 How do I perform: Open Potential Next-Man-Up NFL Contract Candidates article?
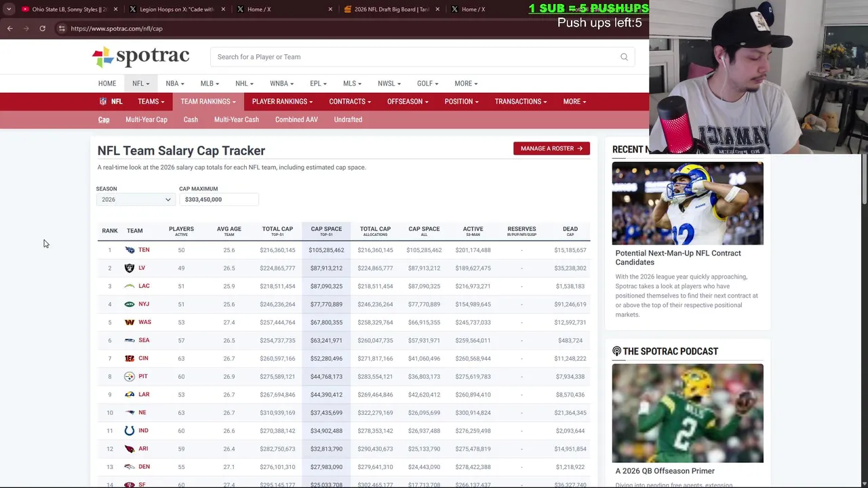[678, 258]
